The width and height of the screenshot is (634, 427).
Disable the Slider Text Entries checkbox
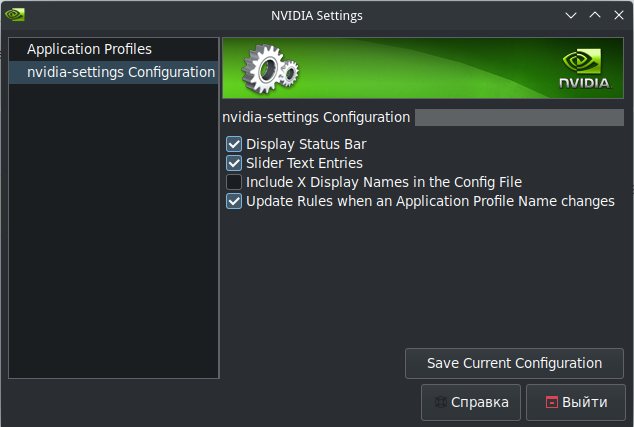pyautogui.click(x=234, y=163)
